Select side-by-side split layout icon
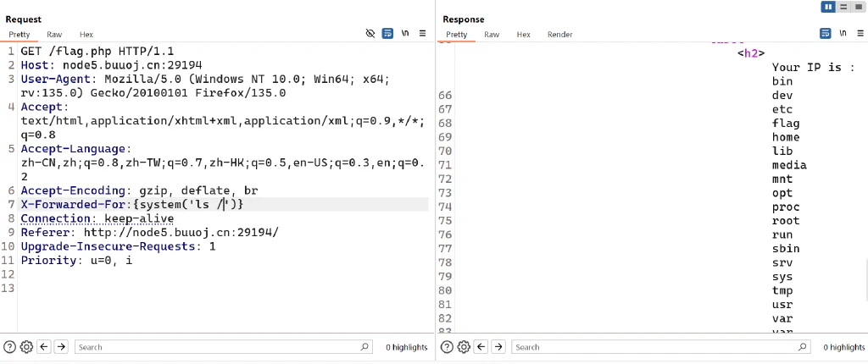868x364 pixels. (829, 7)
